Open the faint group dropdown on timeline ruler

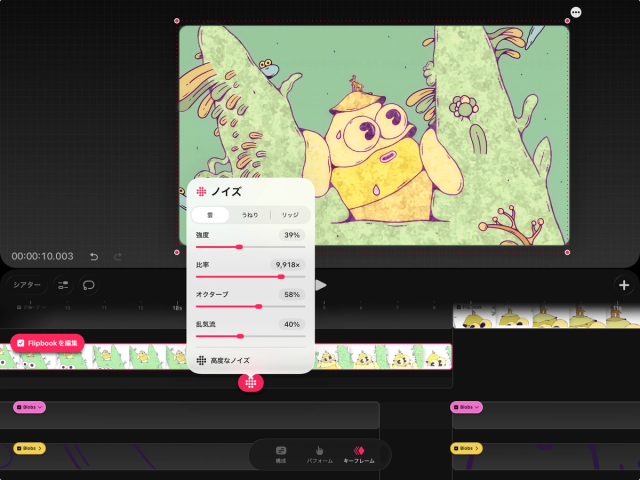(31, 307)
